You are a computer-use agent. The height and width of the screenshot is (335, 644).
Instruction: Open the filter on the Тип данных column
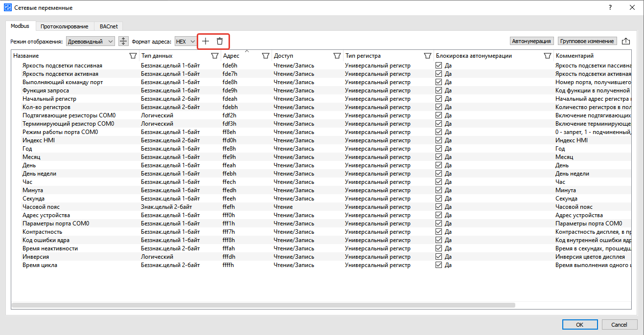[214, 56]
